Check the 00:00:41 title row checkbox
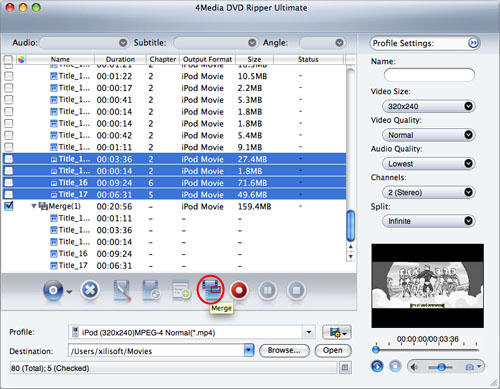This screenshot has height=389, width=500. 8,100
